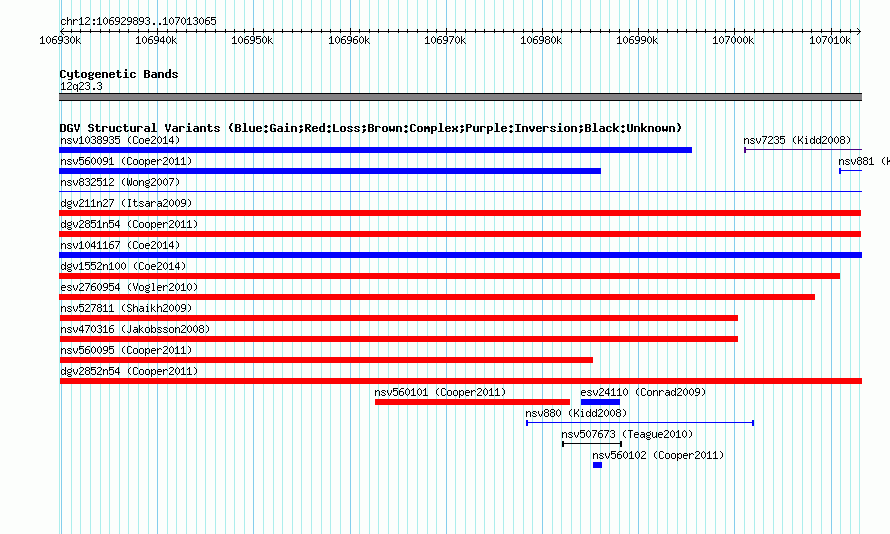Open the nsv560095 (Cooper2011) label
Screen dimensions: 890x534
click(126, 350)
